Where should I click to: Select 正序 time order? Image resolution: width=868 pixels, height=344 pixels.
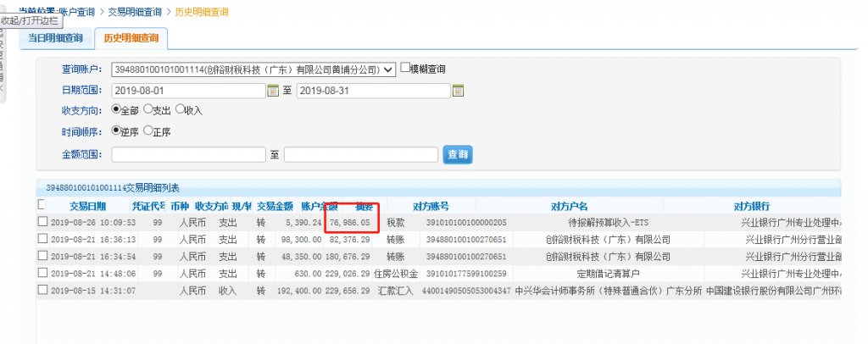click(147, 130)
